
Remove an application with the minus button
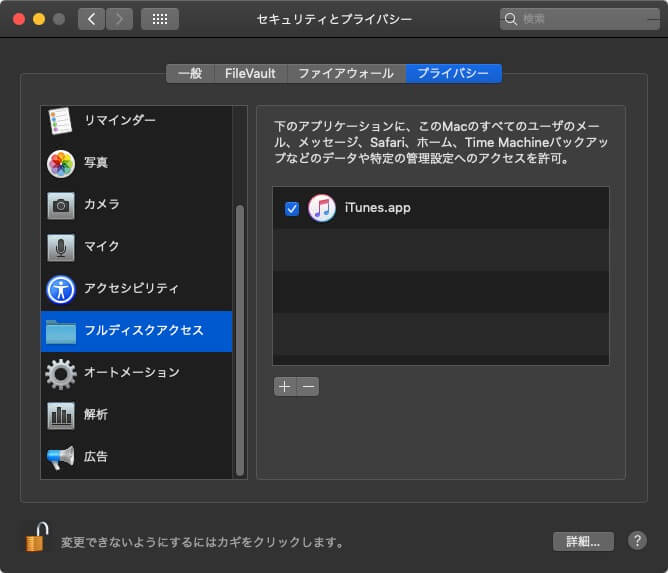pos(308,387)
